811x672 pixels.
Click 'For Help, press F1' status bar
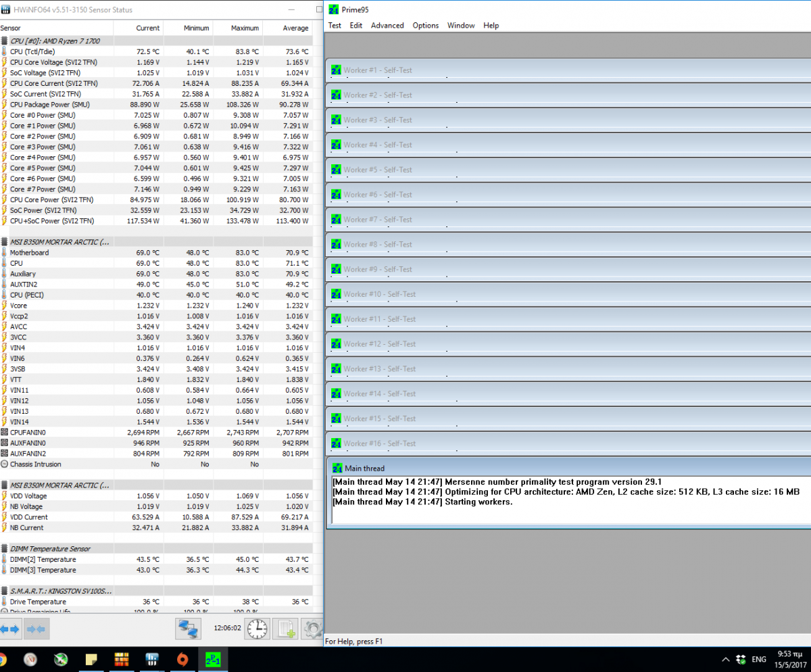click(x=354, y=641)
